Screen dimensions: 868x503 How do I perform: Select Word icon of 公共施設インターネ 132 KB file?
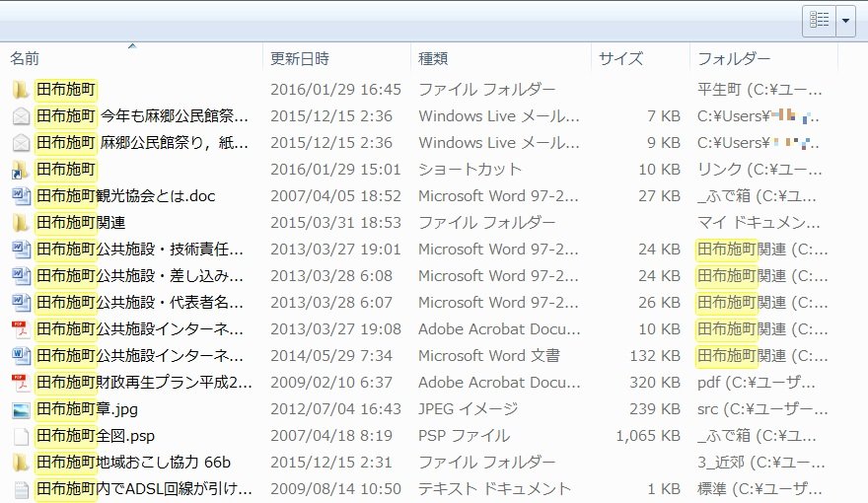point(21,355)
